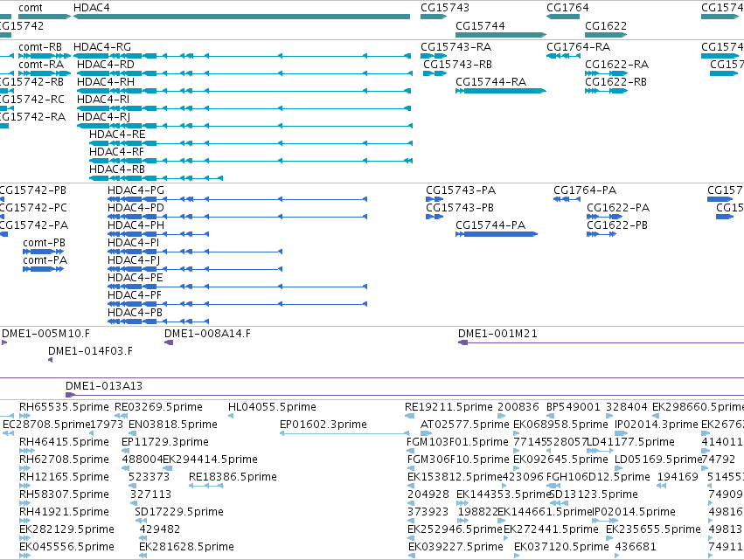Click the CG1764 gene label
Screen dimensions: 744x560
[x=567, y=8]
